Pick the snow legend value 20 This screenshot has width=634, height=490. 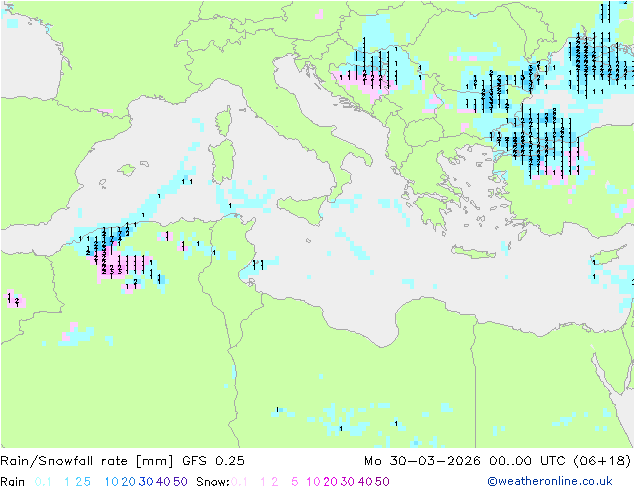330,482
